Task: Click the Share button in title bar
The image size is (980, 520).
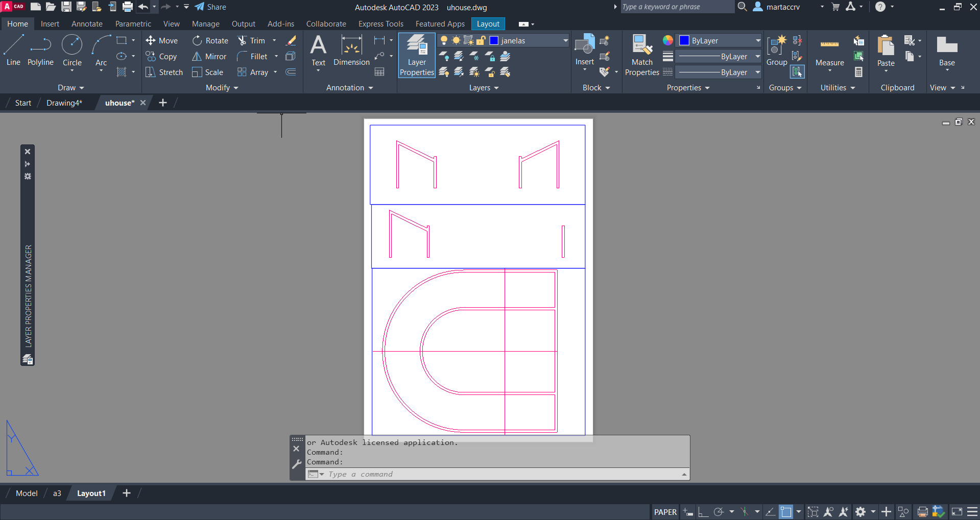Action: (x=210, y=7)
